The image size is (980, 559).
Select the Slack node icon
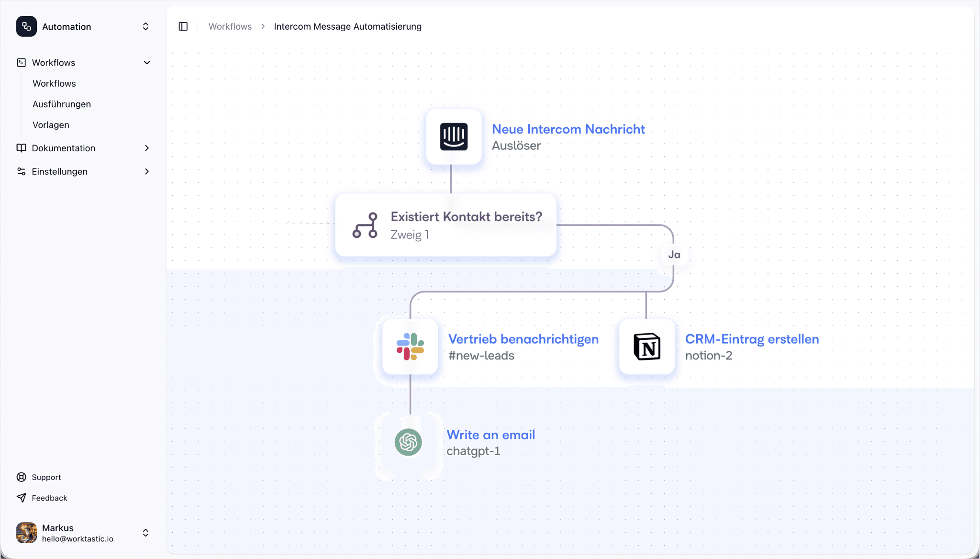click(410, 347)
